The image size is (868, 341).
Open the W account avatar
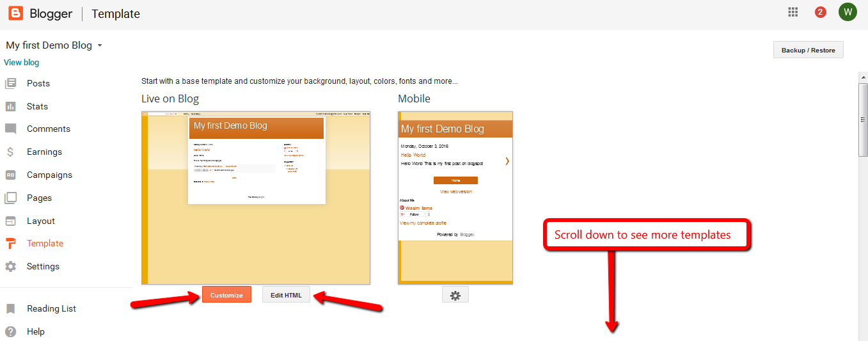click(848, 12)
